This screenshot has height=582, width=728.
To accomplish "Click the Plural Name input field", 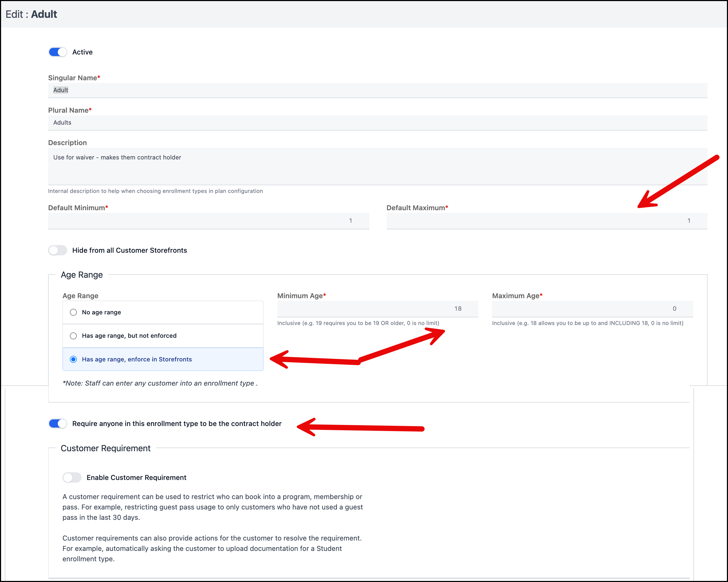I will click(377, 123).
